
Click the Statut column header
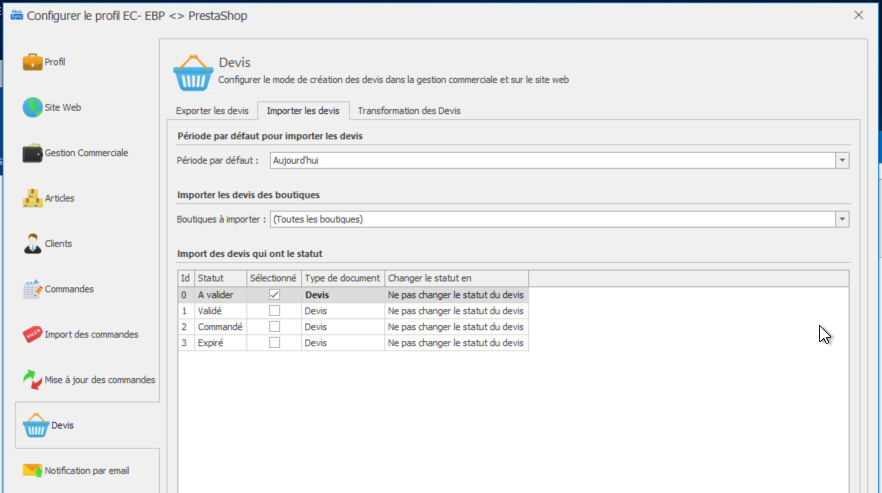219,278
